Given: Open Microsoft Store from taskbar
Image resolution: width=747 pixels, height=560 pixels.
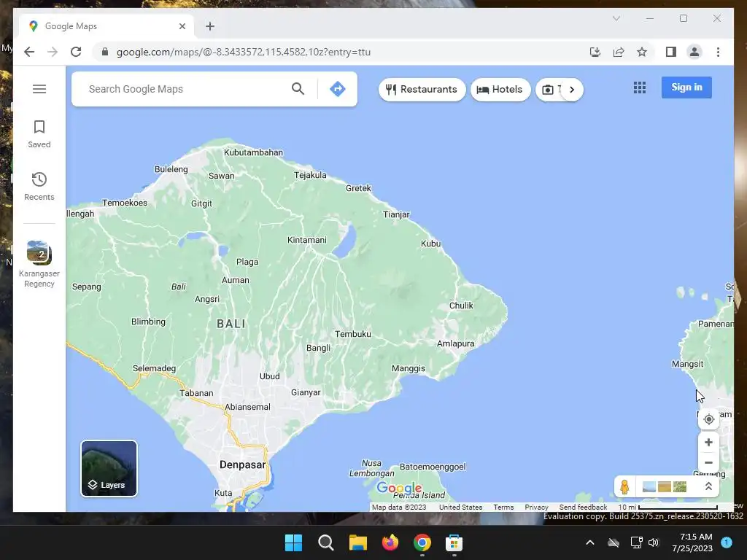Looking at the screenshot, I should (x=454, y=542).
